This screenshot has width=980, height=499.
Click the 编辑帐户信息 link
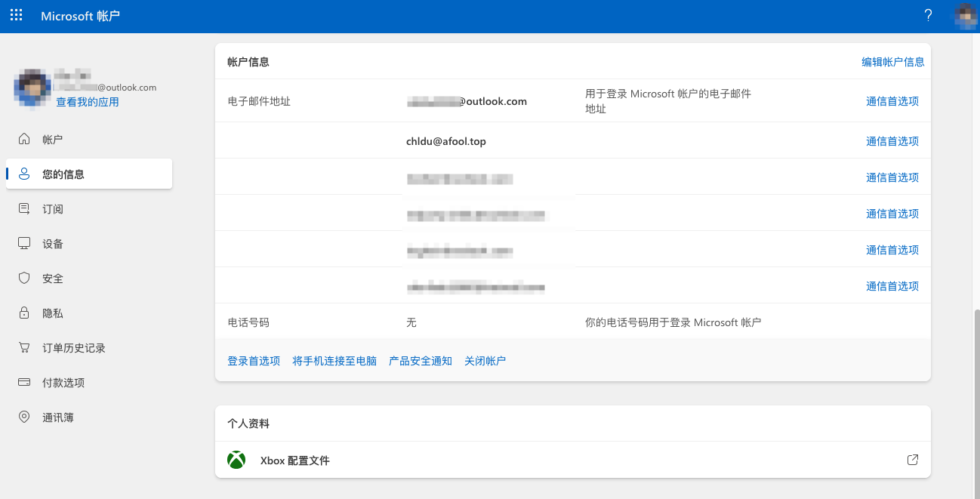coord(893,62)
